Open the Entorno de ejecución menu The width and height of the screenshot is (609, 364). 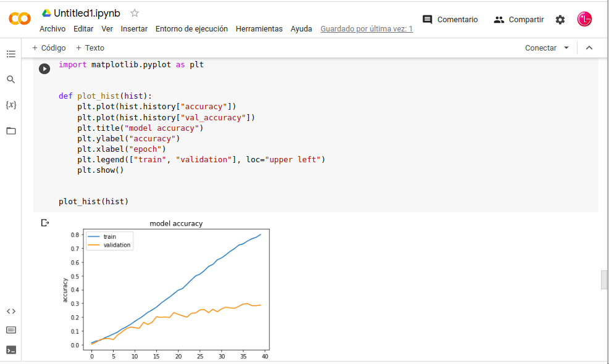191,29
